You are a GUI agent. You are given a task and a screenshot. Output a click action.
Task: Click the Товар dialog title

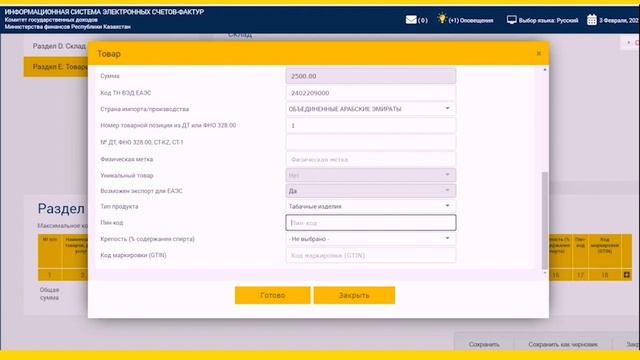coord(109,53)
